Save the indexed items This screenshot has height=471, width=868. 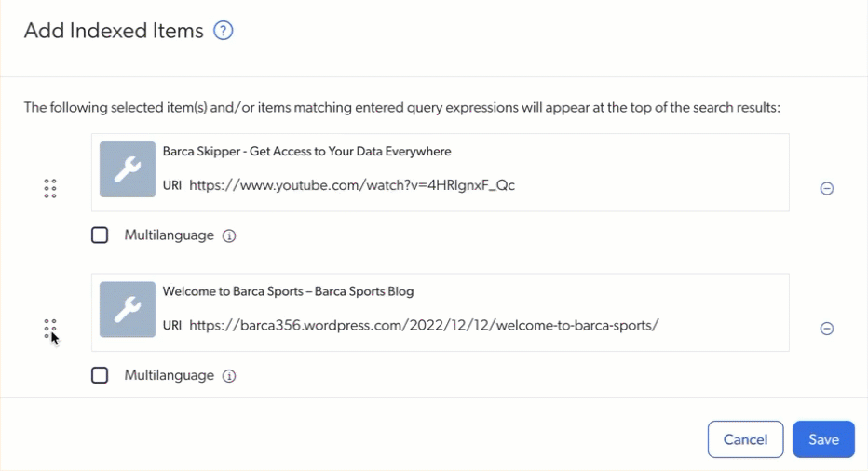823,439
